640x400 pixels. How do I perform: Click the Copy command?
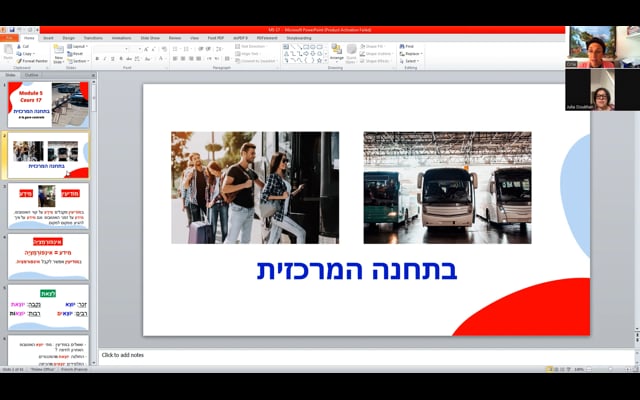click(x=25, y=53)
